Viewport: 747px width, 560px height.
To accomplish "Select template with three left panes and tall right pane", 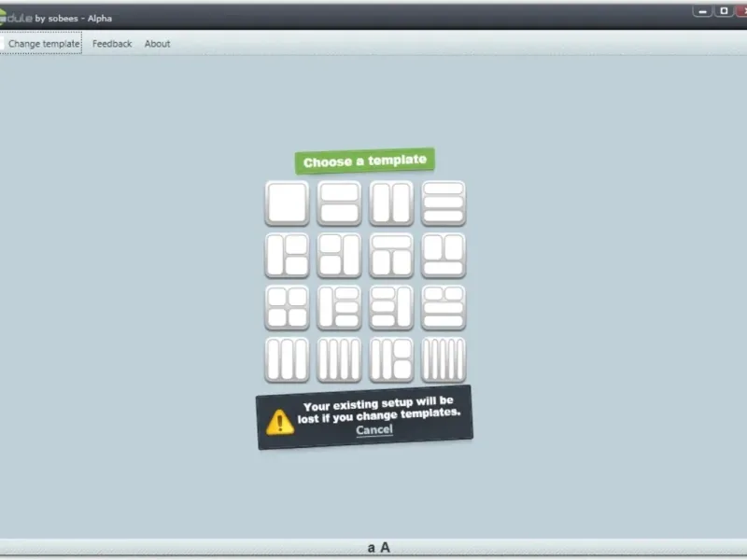I will (x=391, y=308).
